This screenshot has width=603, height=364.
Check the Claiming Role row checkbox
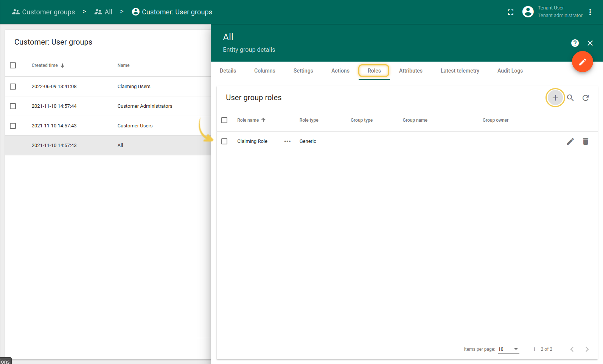pos(224,141)
